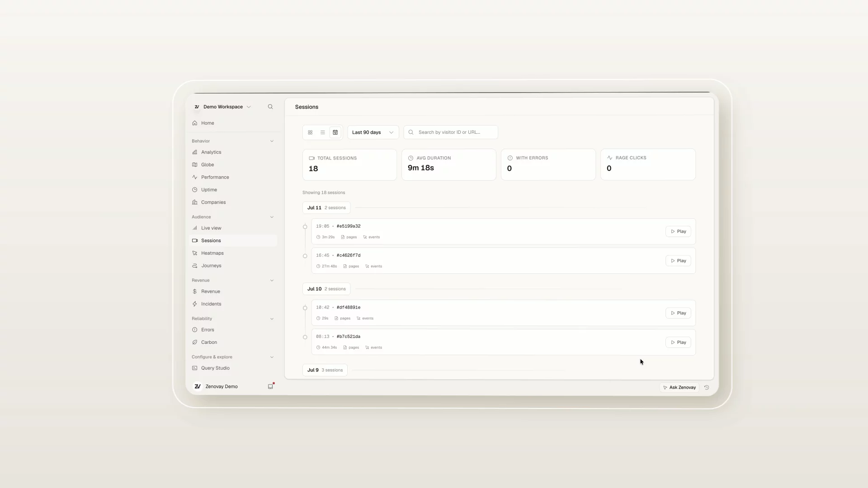The image size is (868, 488).
Task: Click the Globe map icon
Action: [x=194, y=164]
